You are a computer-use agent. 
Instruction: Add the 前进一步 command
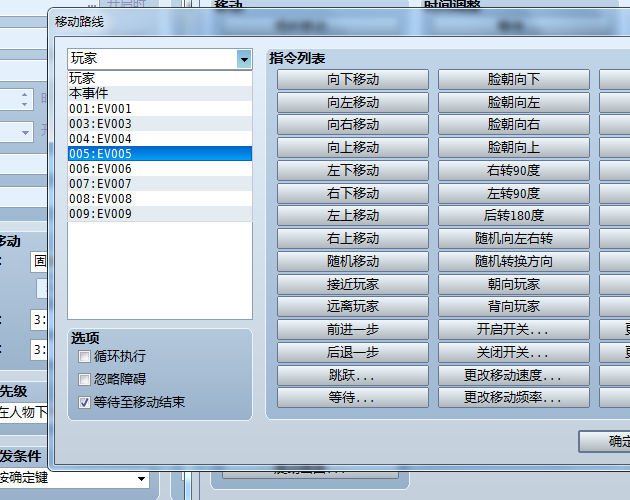pyautogui.click(x=353, y=329)
